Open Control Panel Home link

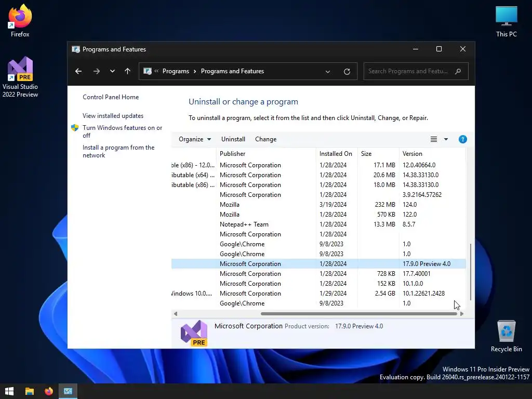[111, 97]
